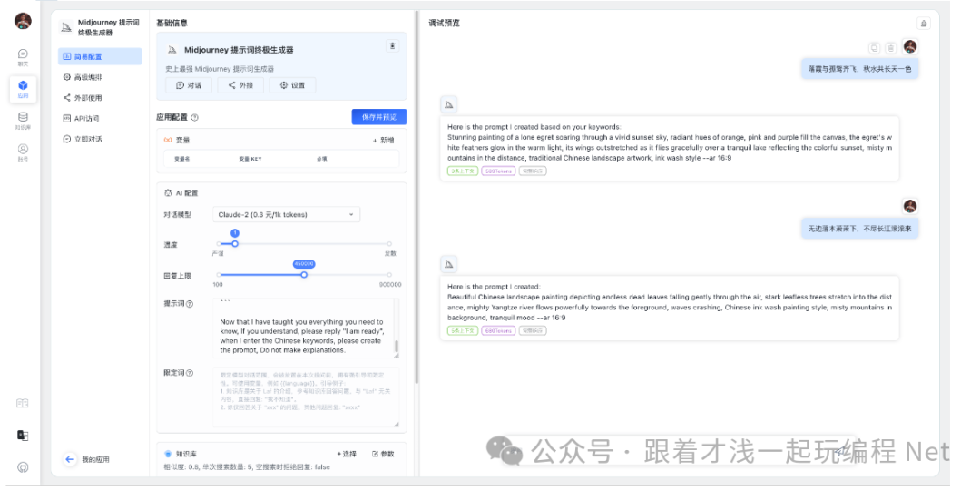Copy the first user message with the copy icon
Image resolution: width=980 pixels, height=490 pixels.
pos(875,47)
